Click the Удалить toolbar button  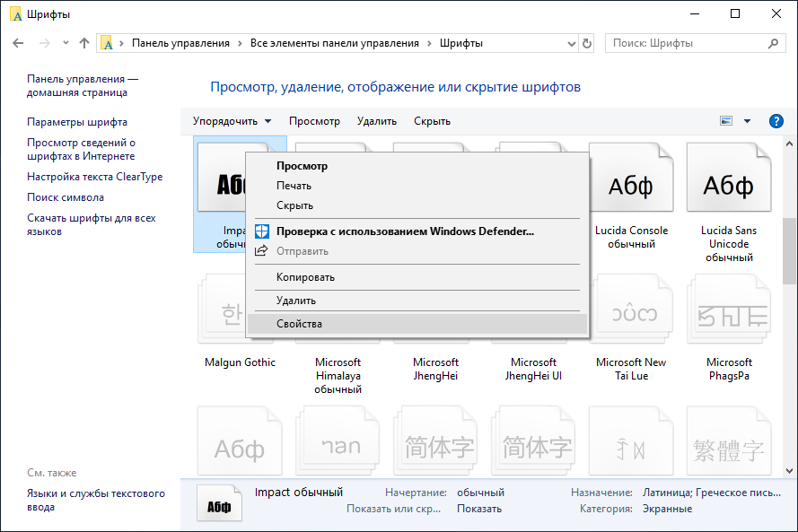pos(377,121)
